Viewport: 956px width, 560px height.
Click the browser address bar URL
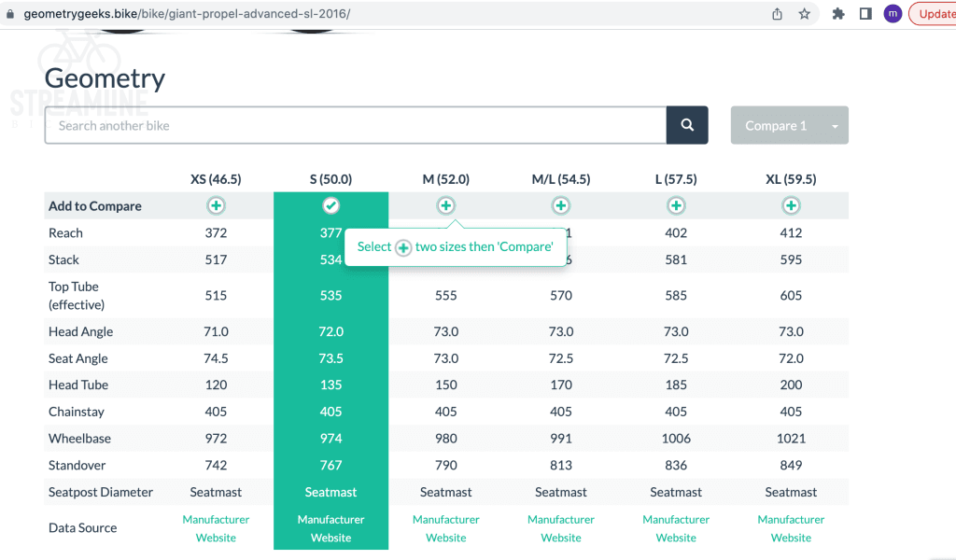(187, 15)
